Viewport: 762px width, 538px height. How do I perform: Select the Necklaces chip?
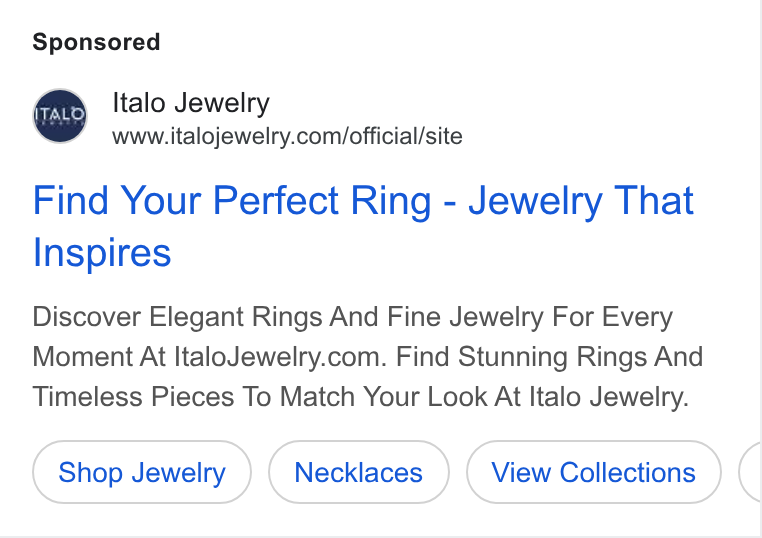coord(359,472)
